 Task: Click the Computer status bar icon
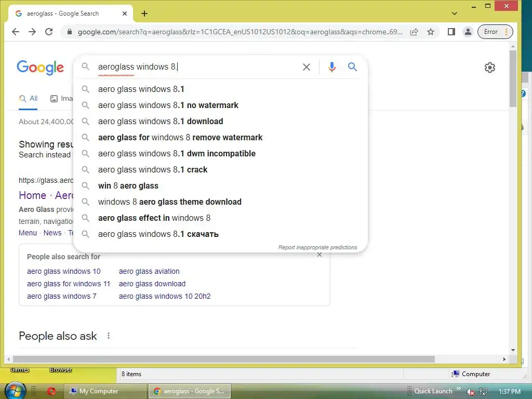(455, 374)
